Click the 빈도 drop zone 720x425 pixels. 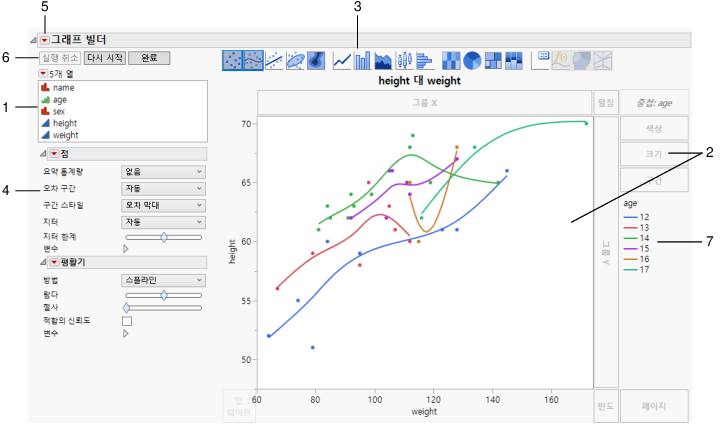click(606, 406)
